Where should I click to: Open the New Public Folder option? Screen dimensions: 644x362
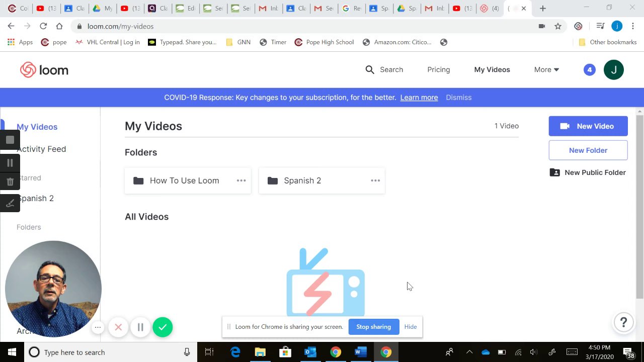coord(588,172)
